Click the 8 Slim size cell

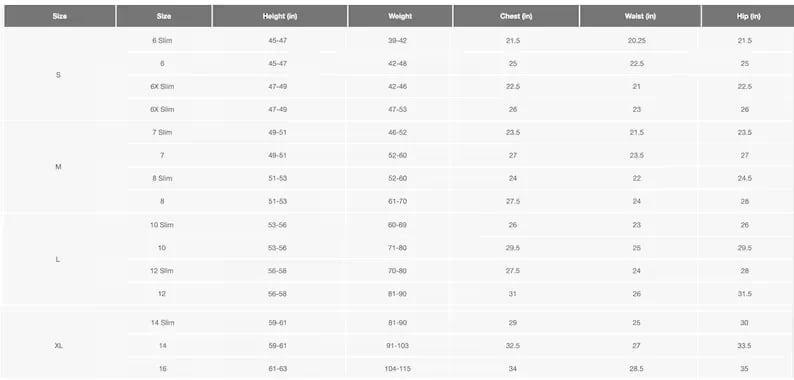point(162,178)
